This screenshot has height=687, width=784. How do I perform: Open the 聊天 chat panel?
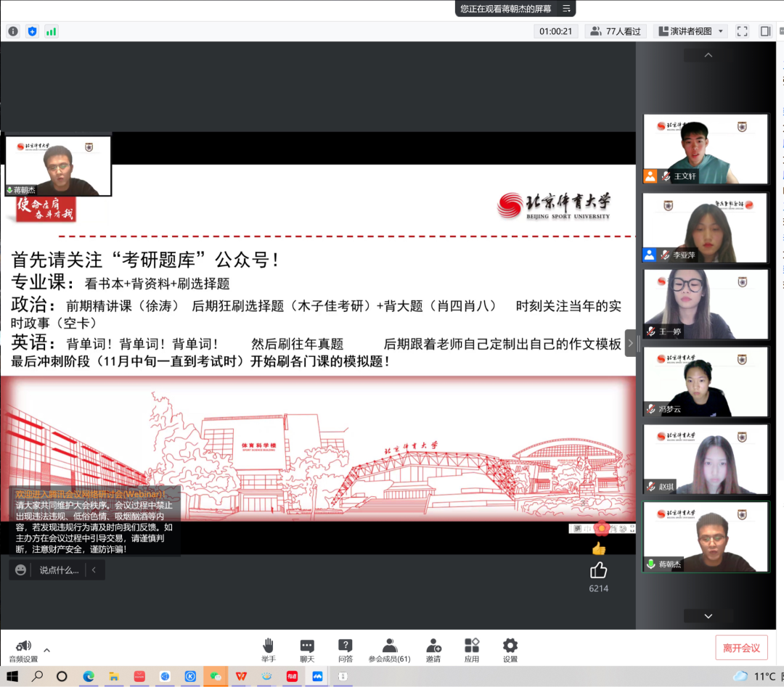pos(307,651)
